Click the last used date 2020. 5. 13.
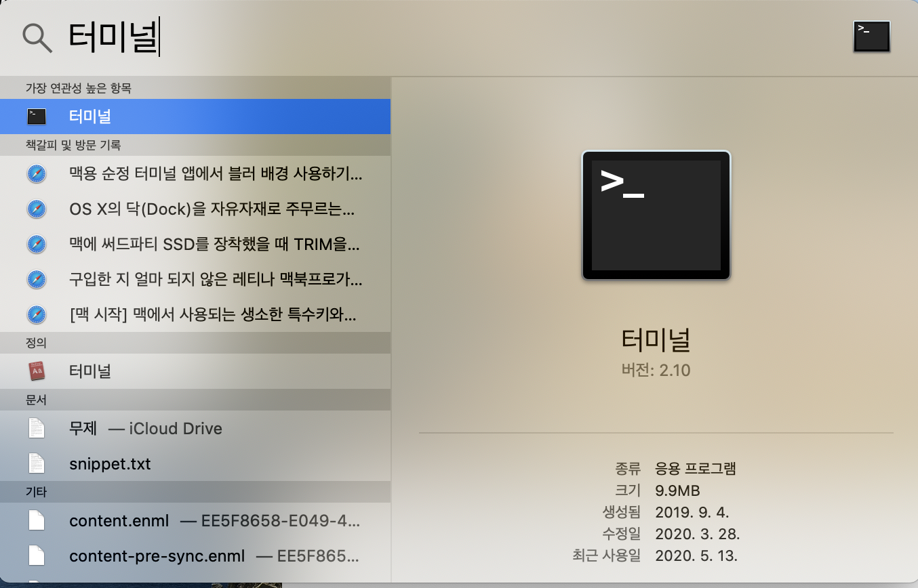The width and height of the screenshot is (918, 588). pyautogui.click(x=696, y=556)
